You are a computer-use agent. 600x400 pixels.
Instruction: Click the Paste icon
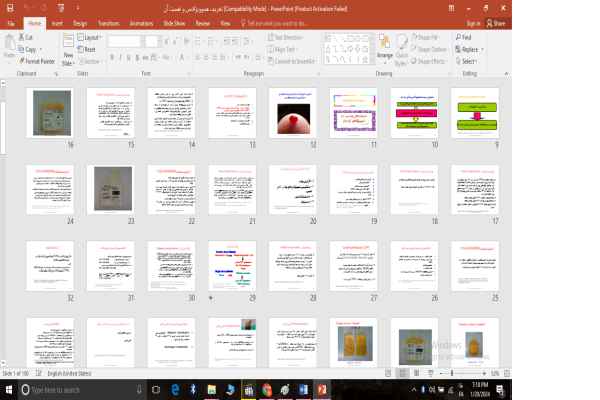tap(8, 45)
